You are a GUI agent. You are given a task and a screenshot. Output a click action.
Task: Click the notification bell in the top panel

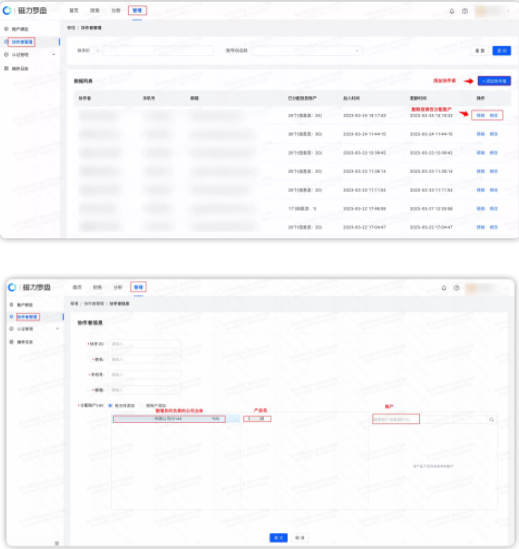coord(452,11)
